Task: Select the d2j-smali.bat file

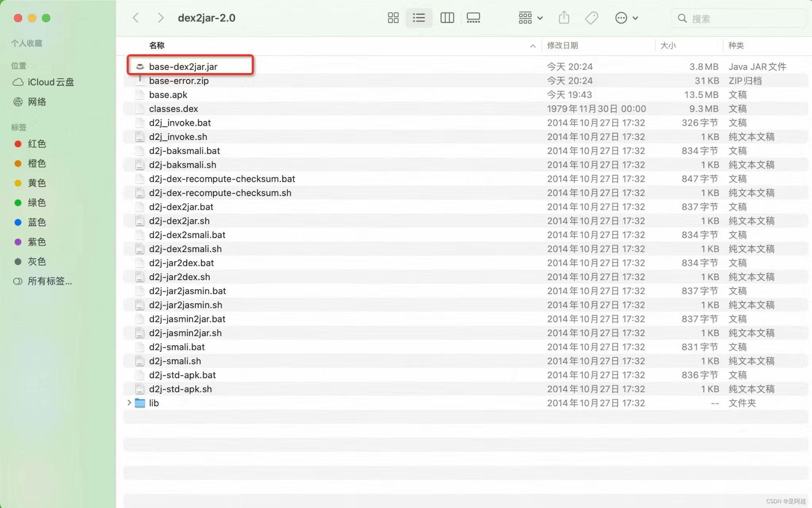Action: click(177, 347)
